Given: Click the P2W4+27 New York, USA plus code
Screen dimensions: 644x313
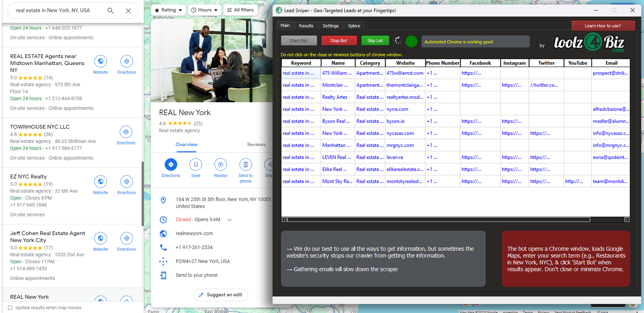Looking at the screenshot, I should pyautogui.click(x=203, y=262).
